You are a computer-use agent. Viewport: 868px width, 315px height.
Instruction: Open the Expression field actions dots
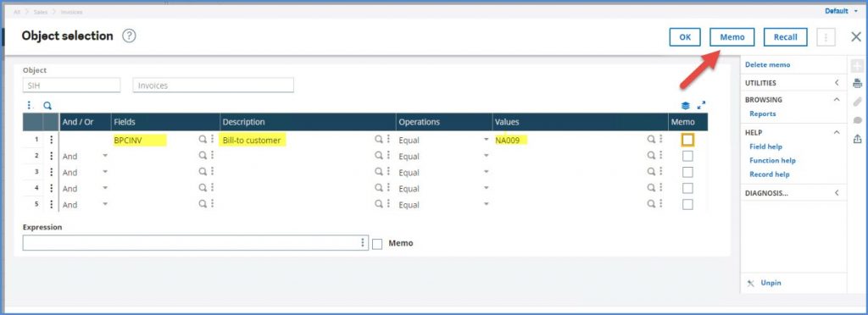click(x=363, y=243)
